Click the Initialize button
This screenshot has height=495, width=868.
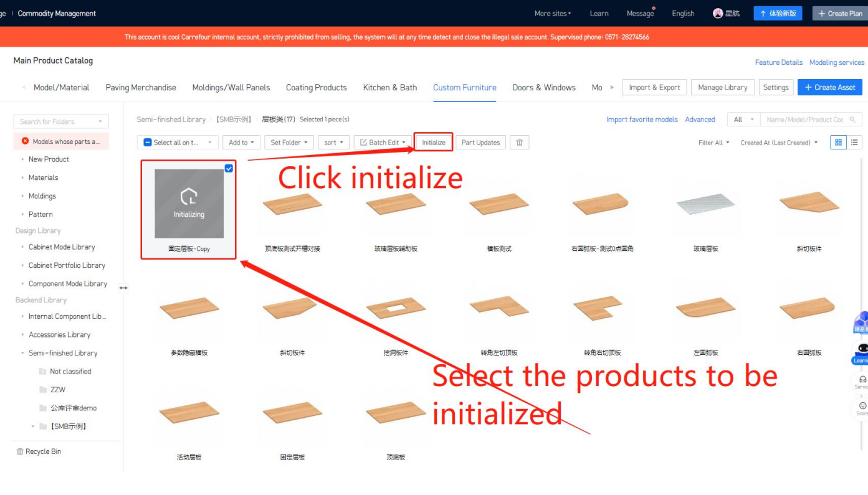click(434, 143)
